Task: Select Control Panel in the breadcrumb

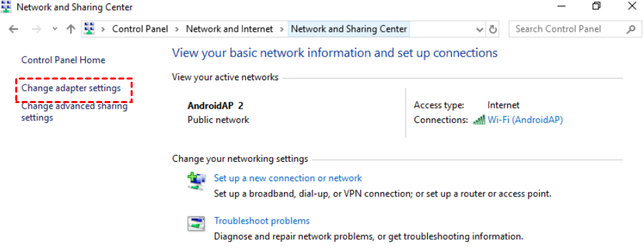Action: tap(140, 29)
